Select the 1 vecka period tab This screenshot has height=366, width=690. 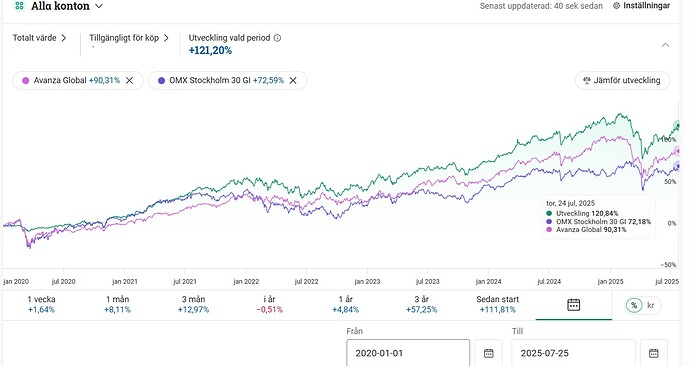[41, 304]
